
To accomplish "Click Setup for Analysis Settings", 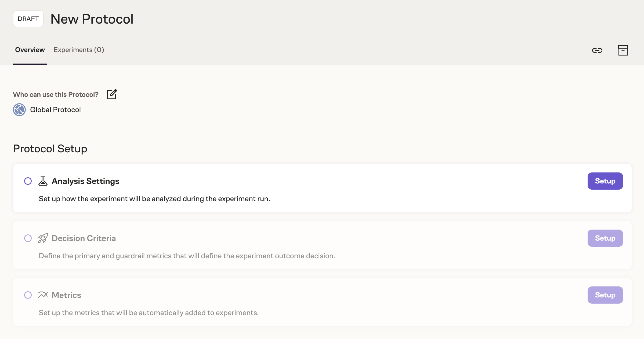I will [605, 181].
